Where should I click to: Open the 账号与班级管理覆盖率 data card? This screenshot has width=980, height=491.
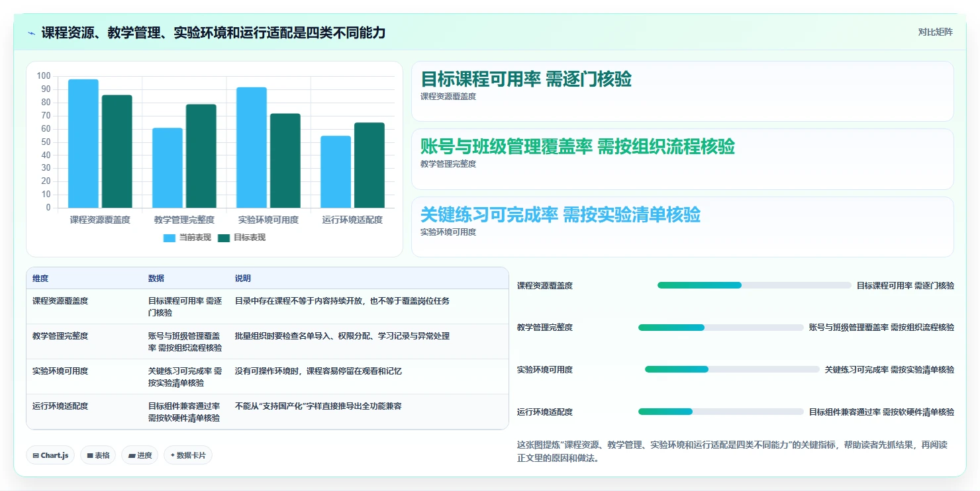[683, 159]
